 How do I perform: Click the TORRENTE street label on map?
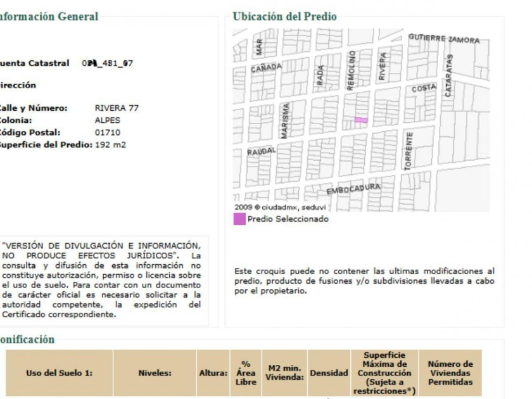coord(408,151)
